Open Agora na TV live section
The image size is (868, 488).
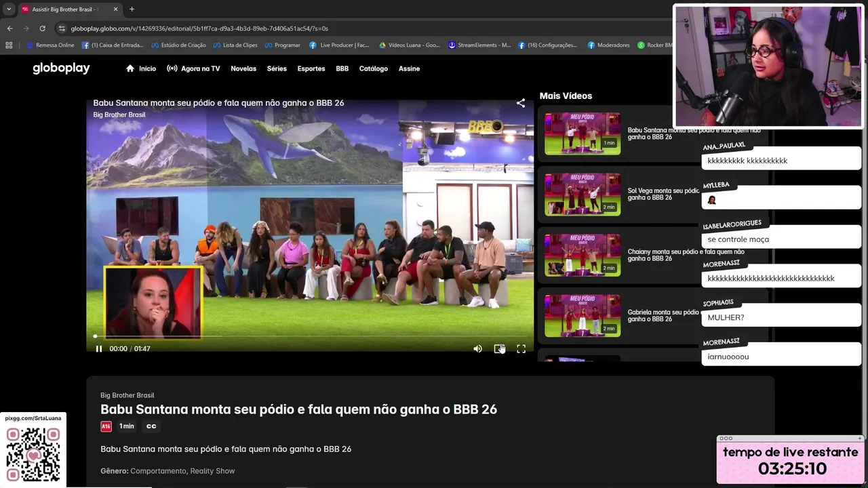(193, 68)
